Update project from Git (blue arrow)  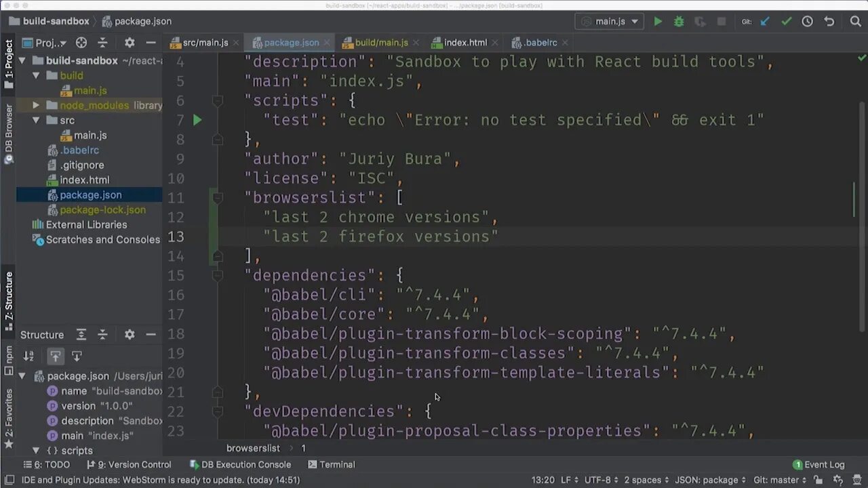[765, 22]
